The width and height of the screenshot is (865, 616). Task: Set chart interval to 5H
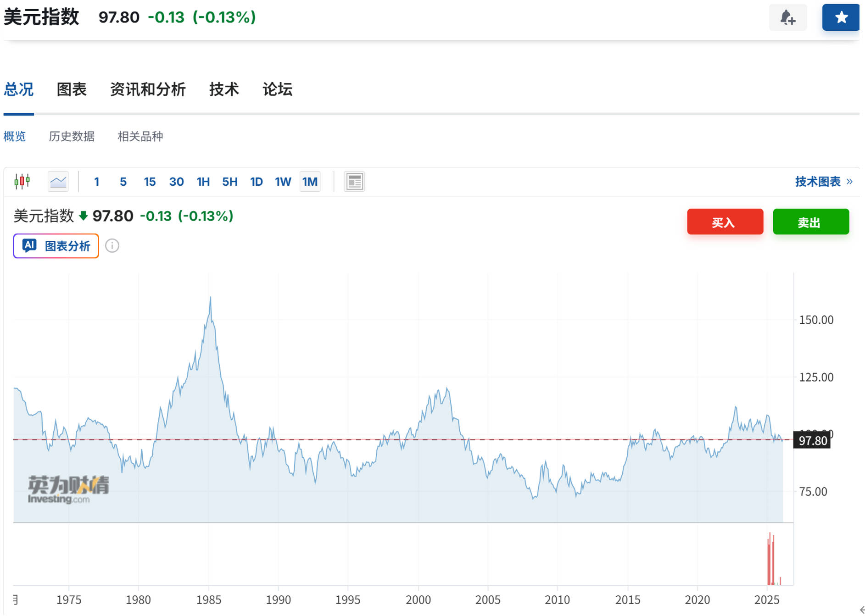229,182
